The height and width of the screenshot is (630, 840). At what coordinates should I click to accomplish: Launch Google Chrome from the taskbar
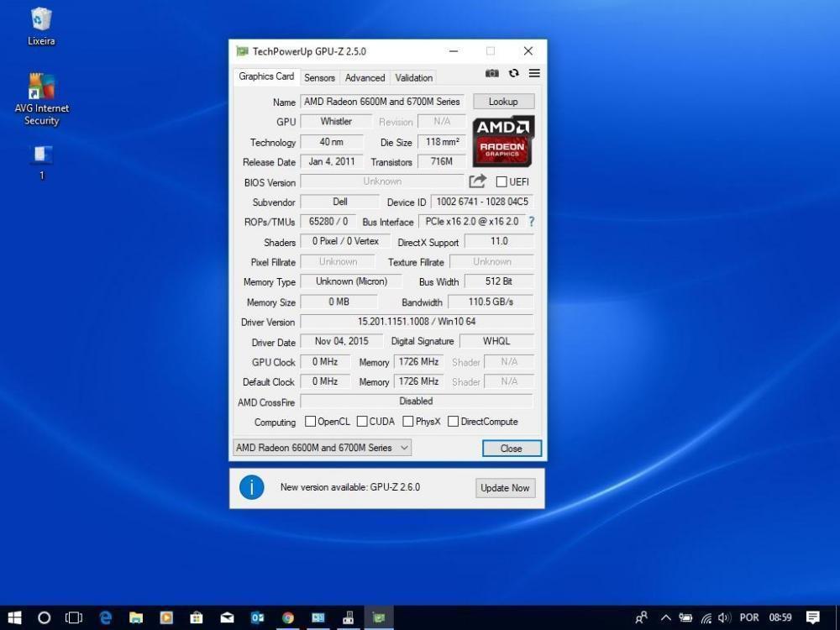(x=287, y=617)
